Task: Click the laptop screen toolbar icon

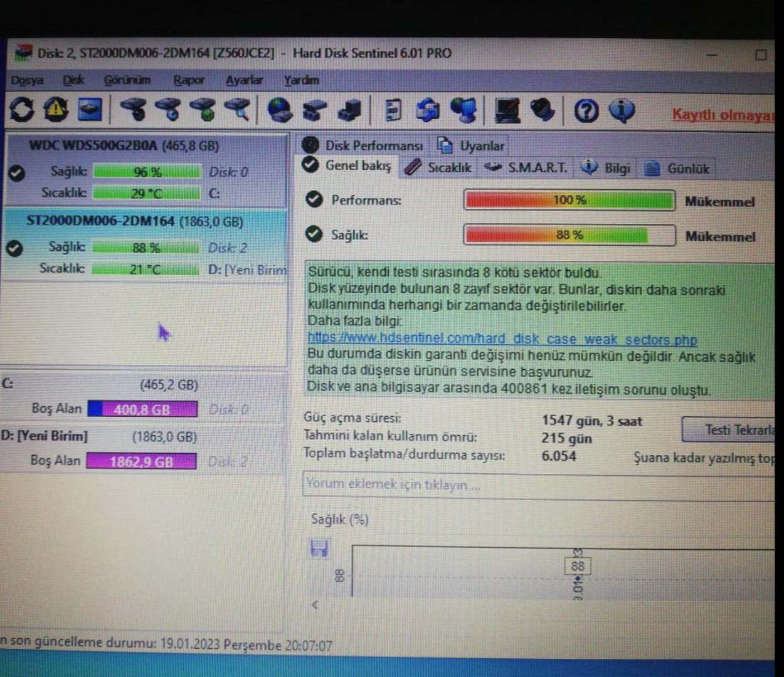Action: (507, 110)
